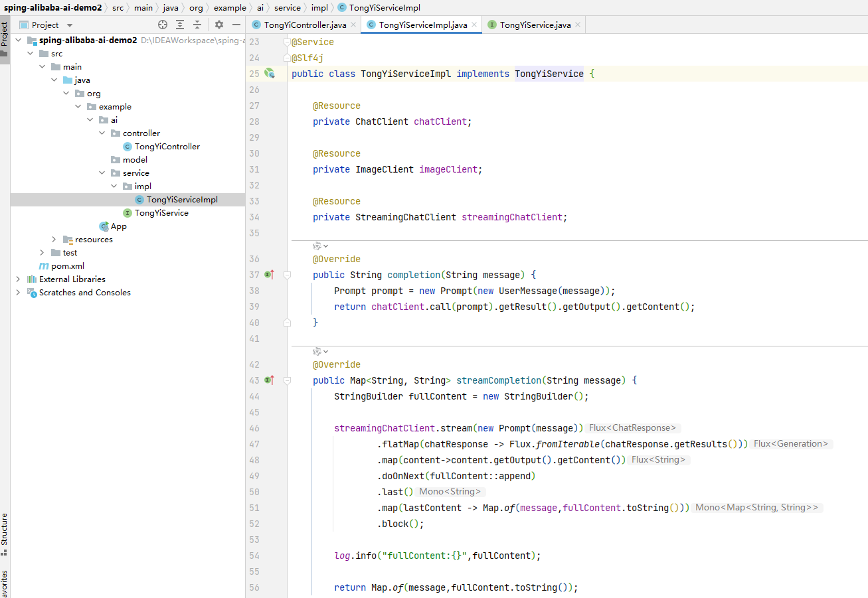Collapse the java folder arrow

point(54,80)
